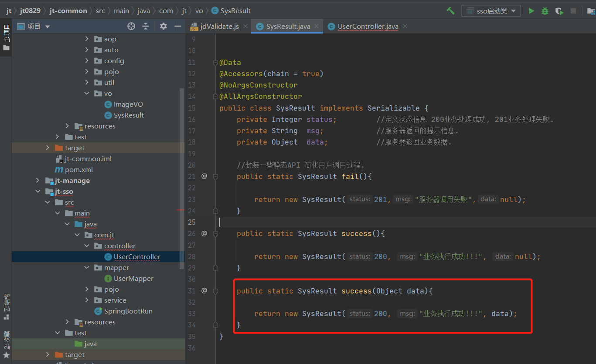Collapse the mapper package
The height and width of the screenshot is (364, 596).
point(87,268)
